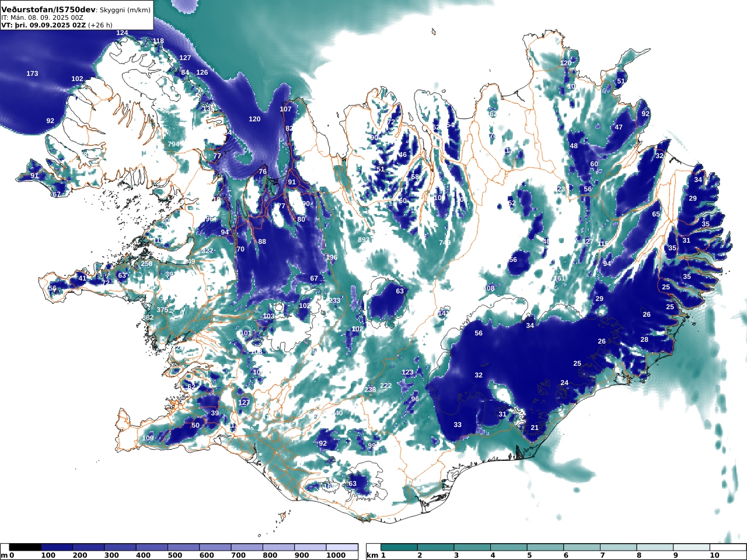This screenshot has height=560, width=747.
Task: Click the visibility value '103' on the map
Action: click(268, 316)
